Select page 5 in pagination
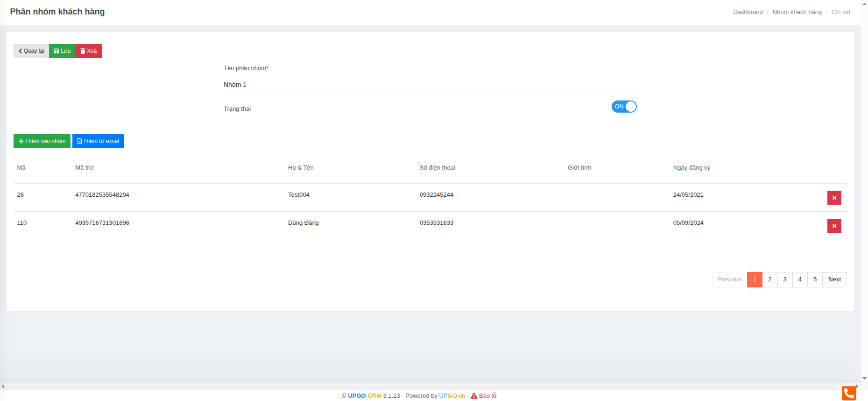 click(815, 279)
